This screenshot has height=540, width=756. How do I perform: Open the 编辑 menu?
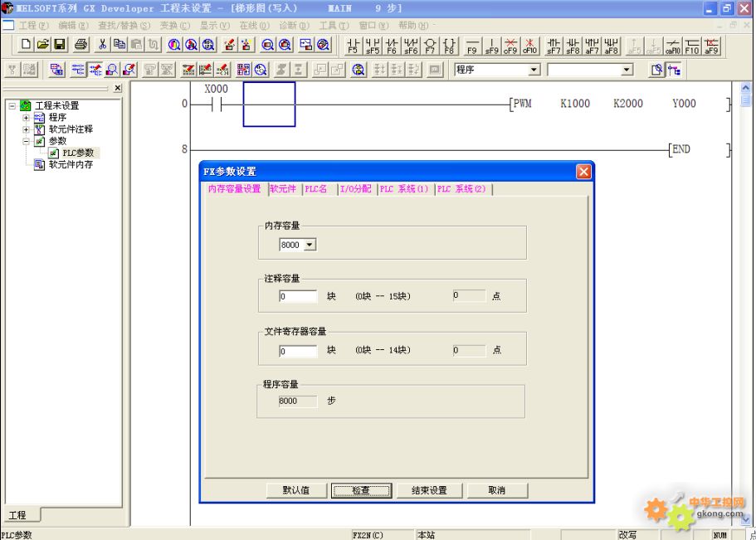[x=73, y=25]
